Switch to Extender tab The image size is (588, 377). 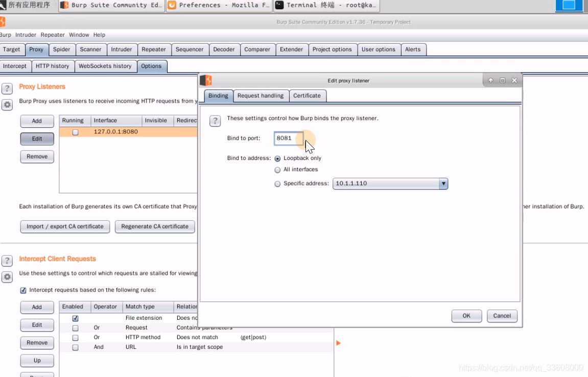coord(291,50)
